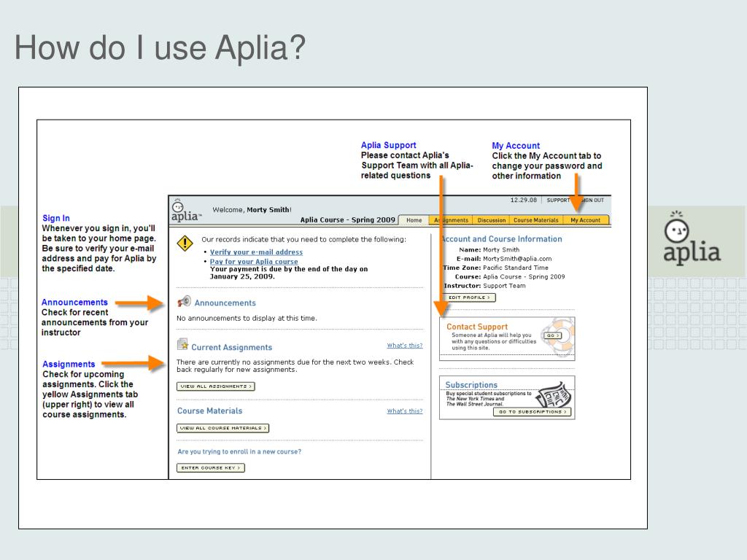Click the Instructor value 'Support Team'
Image resolution: width=747 pixels, height=560 pixels.
tap(504, 286)
